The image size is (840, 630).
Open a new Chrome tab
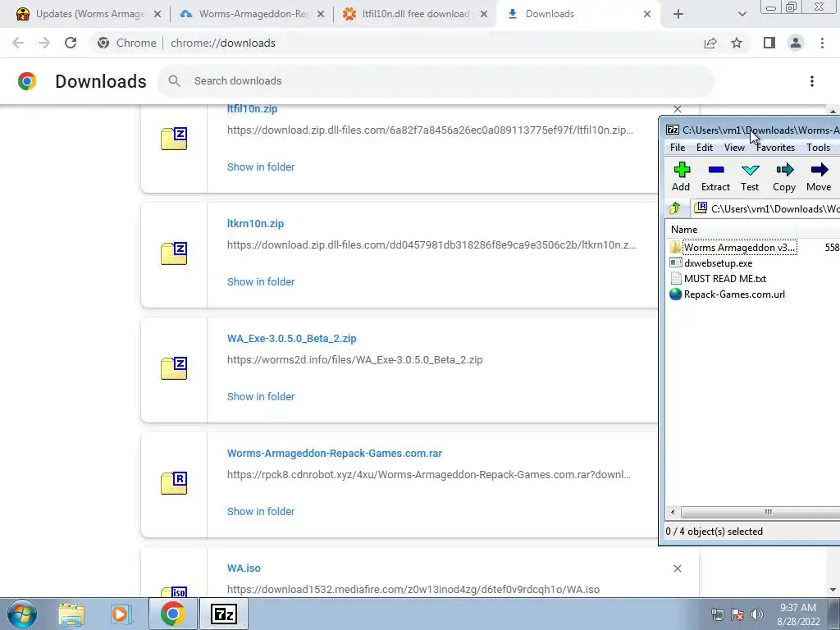point(678,14)
